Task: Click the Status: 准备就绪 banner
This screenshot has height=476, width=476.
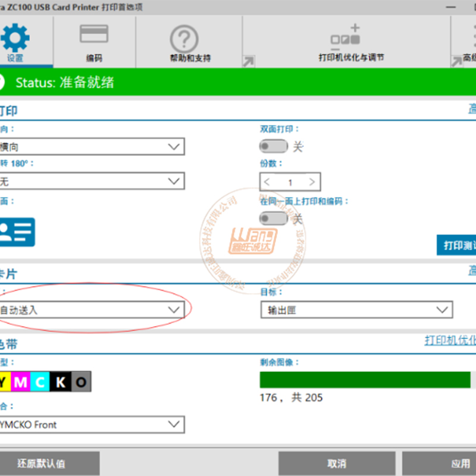Action: coord(238,82)
